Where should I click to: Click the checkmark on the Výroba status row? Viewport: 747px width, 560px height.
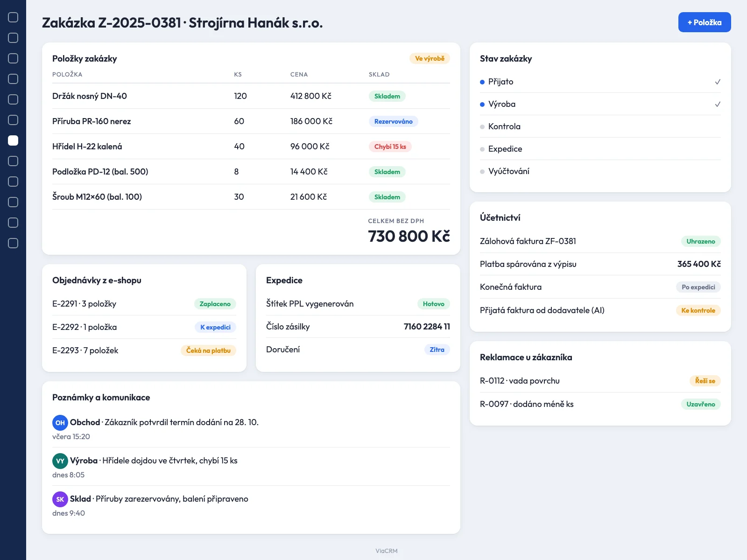tap(718, 104)
